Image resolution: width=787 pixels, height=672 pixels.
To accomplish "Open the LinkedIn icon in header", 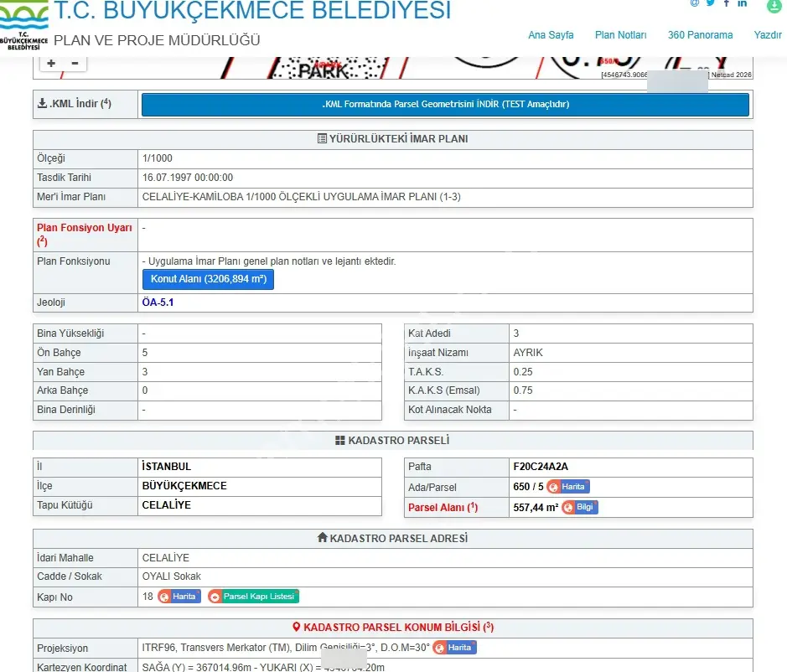I will click(742, 3).
